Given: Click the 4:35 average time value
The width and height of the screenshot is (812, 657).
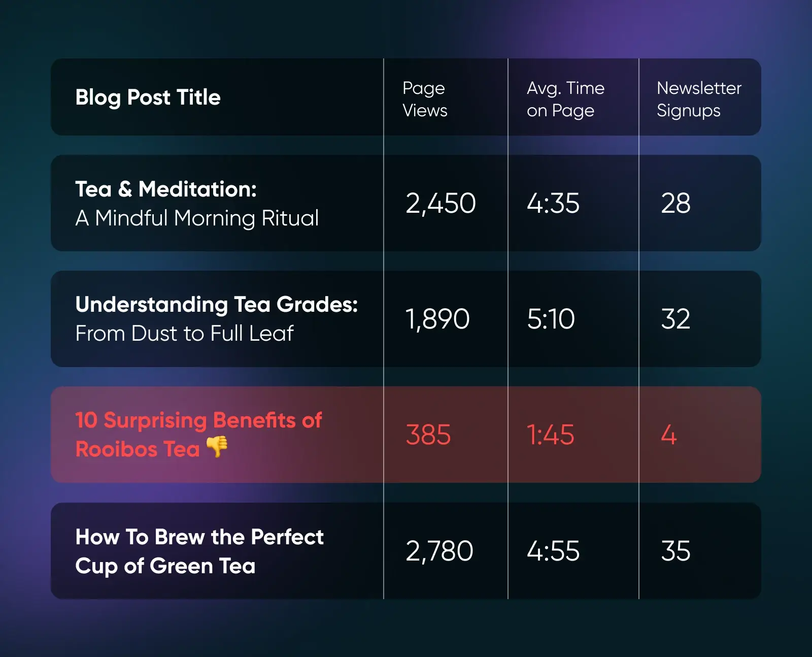Looking at the screenshot, I should (553, 203).
